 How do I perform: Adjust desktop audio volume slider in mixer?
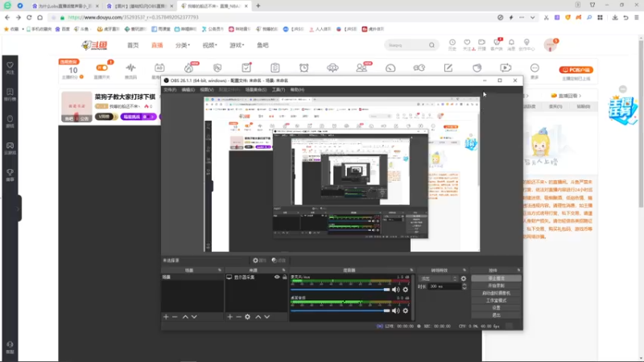tap(341, 311)
